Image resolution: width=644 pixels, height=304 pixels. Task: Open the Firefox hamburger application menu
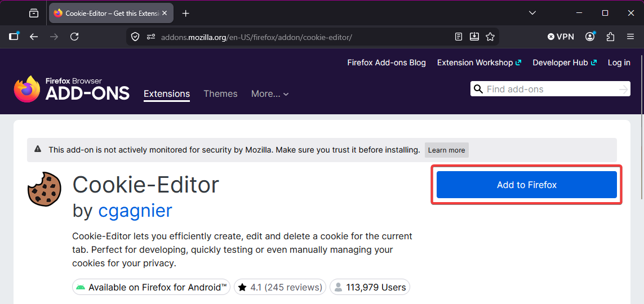(630, 37)
